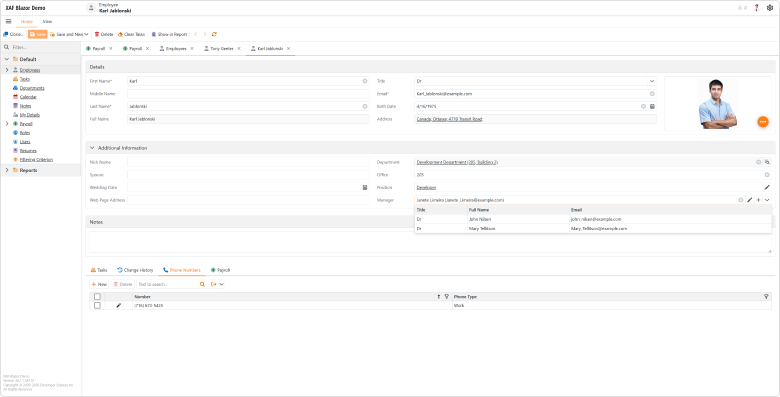The image size is (780, 397).
Task: Expand the Payroll tree node in the sidebar
Action: coord(7,124)
